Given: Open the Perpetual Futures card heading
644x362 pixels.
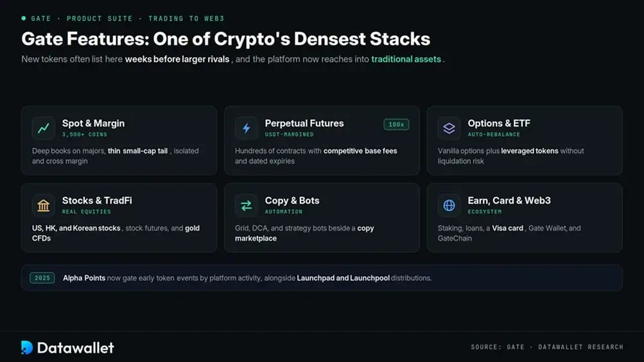Looking at the screenshot, I should pos(304,123).
